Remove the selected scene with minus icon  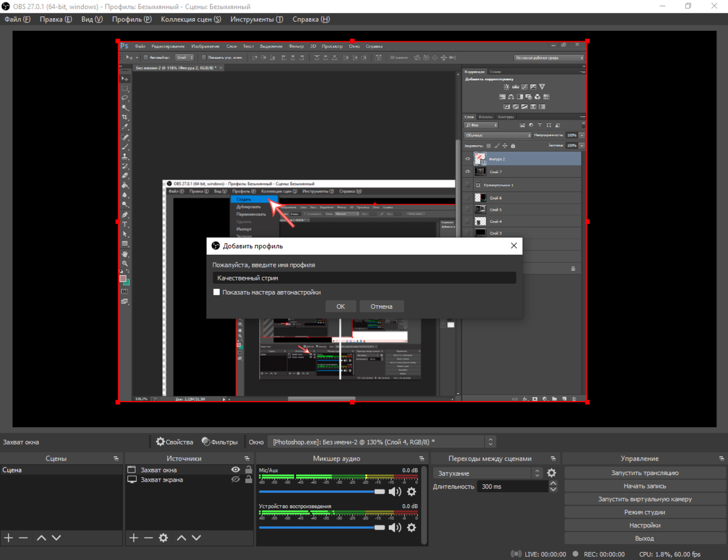click(23, 538)
